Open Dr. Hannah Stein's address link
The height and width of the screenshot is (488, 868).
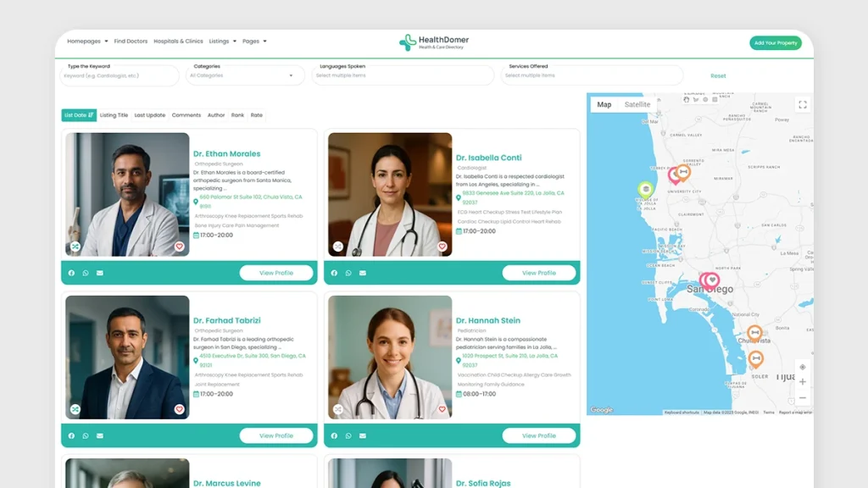[509, 361]
